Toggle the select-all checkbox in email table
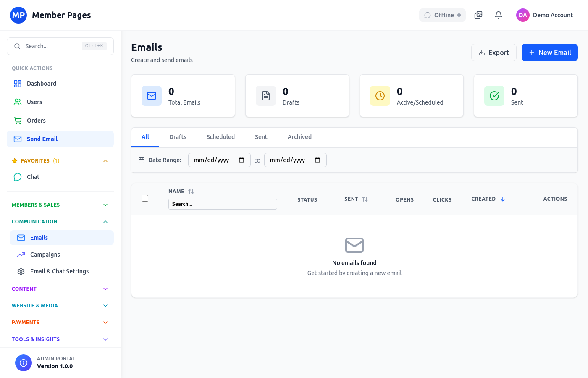Viewport: 588px width, 378px height. pyautogui.click(x=145, y=198)
